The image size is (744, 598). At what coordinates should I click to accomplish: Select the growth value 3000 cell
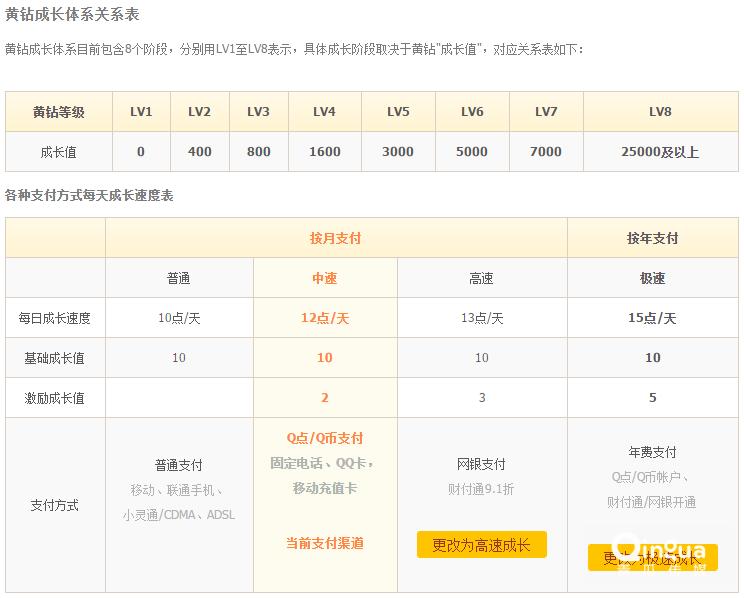coord(398,152)
